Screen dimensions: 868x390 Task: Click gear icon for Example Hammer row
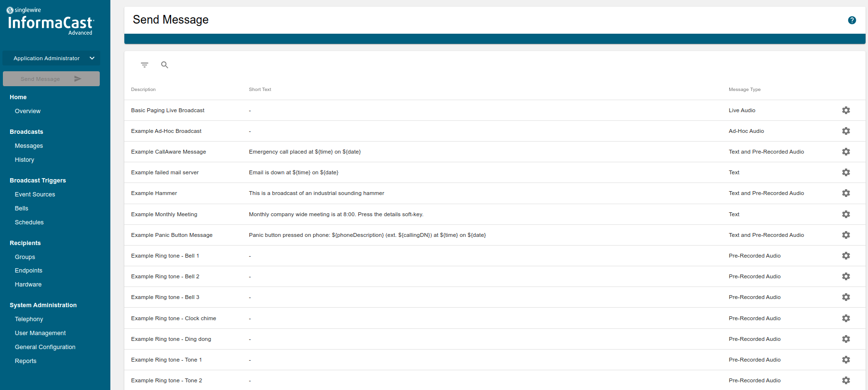[845, 193]
